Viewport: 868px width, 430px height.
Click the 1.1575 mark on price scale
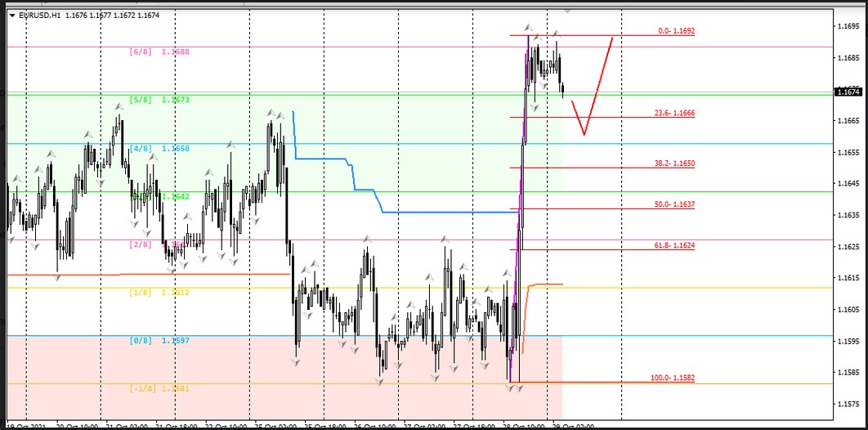pyautogui.click(x=848, y=404)
